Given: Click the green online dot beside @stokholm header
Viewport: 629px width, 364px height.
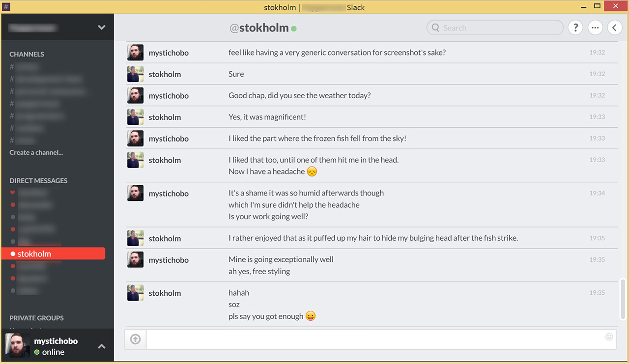Looking at the screenshot, I should (294, 28).
